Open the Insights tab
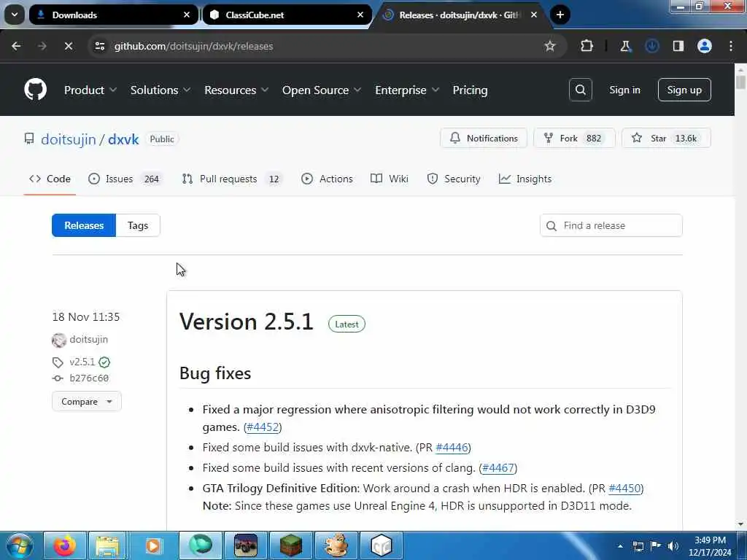The width and height of the screenshot is (747, 560). click(525, 179)
